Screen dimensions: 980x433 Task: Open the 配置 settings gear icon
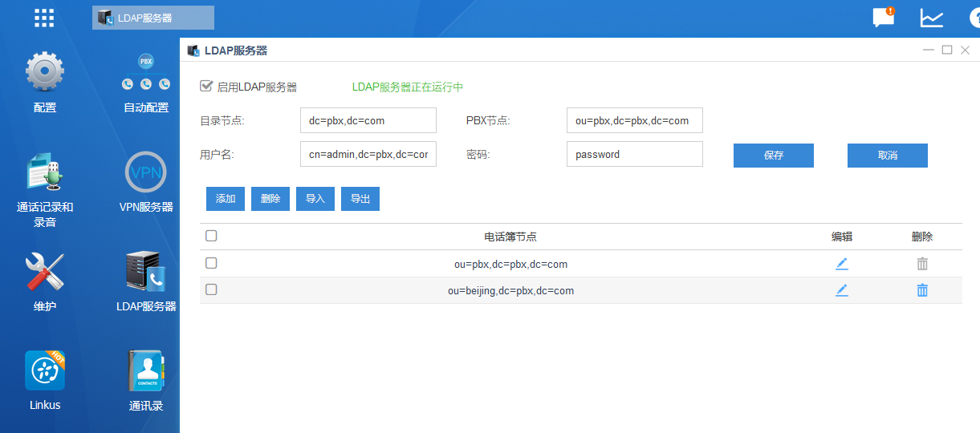pyautogui.click(x=45, y=74)
